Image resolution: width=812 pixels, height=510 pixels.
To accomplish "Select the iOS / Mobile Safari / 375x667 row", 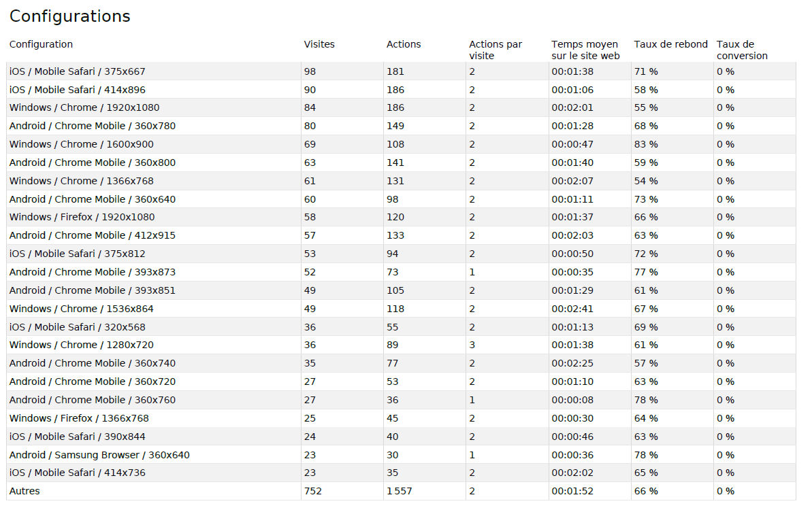I will 78,71.
